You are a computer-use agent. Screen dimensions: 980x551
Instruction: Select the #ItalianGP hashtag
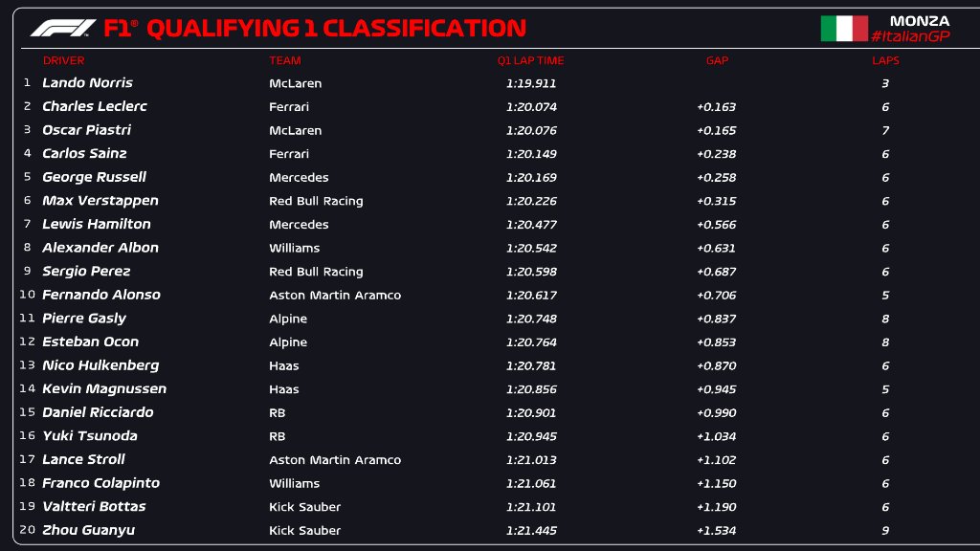[x=911, y=36]
